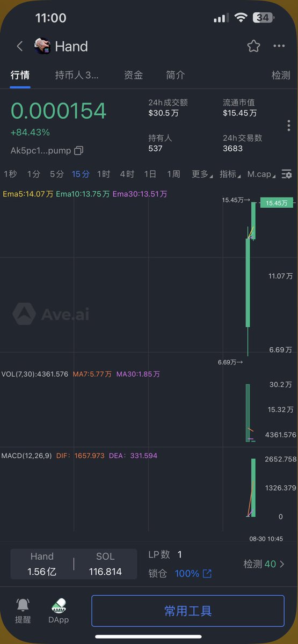Tap vertical dots beside market stats

click(x=289, y=126)
